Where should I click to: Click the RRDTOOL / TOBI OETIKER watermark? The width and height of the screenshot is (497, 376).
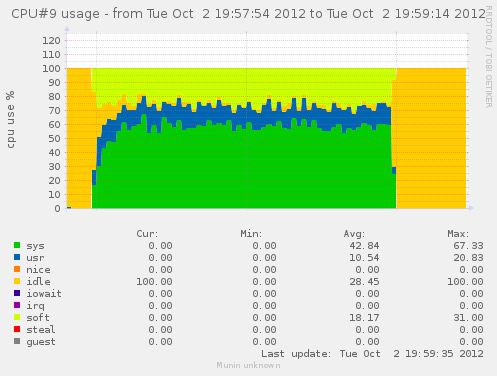coord(488,57)
